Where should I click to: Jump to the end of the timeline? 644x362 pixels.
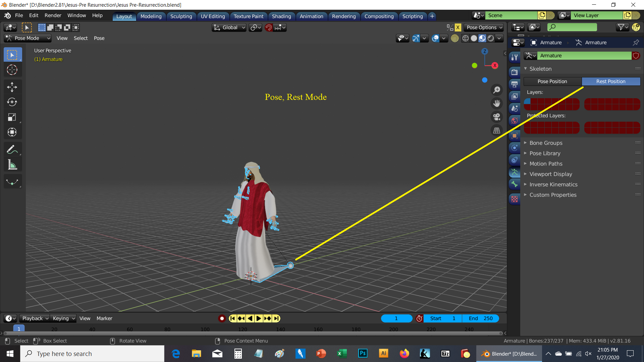coord(276,318)
